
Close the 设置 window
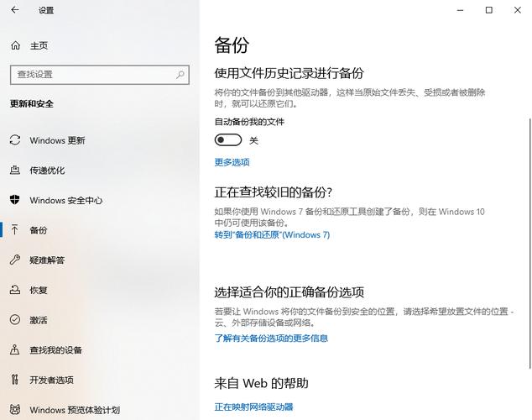pos(518,10)
